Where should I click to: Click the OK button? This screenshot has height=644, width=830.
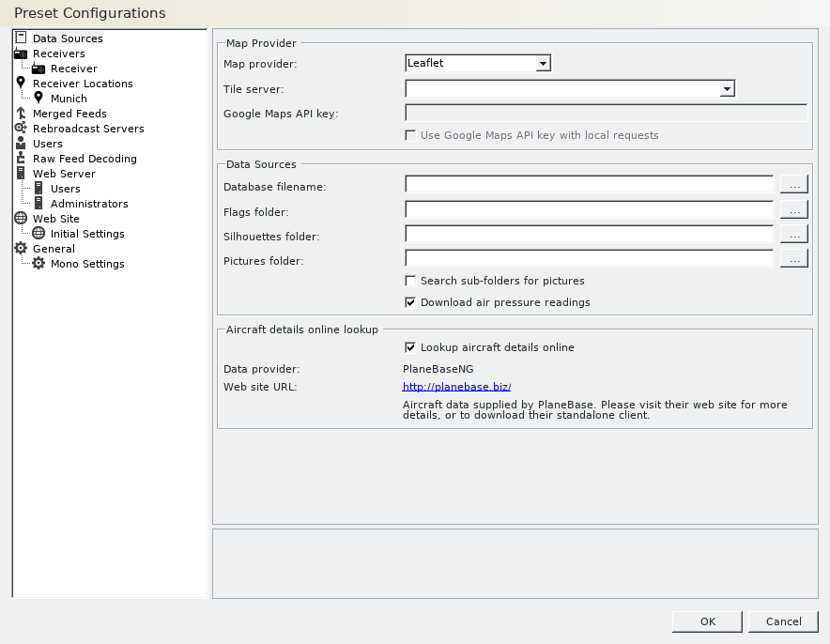pos(707,621)
